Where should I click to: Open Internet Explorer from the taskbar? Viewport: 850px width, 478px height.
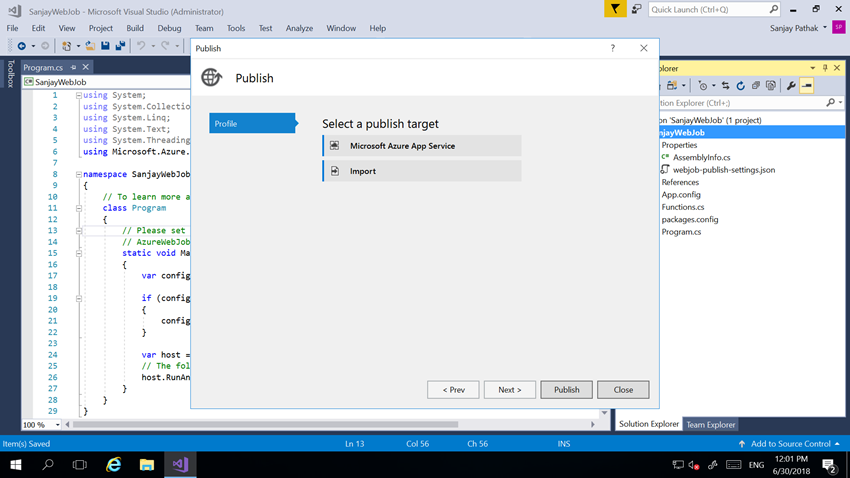(x=113, y=464)
